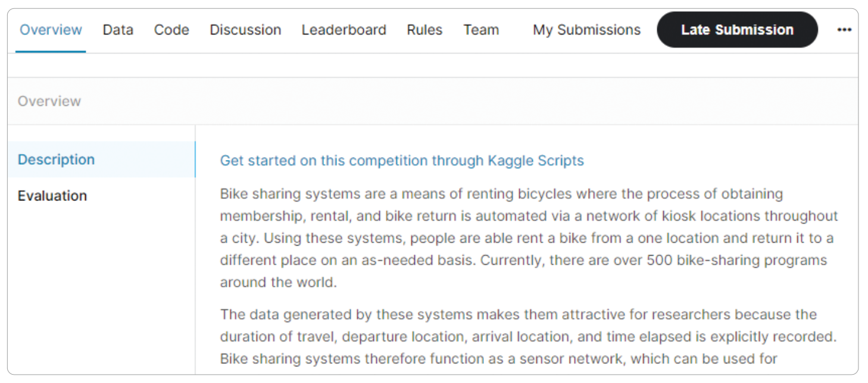
Task: Open the My Submissions tab
Action: [x=586, y=30]
